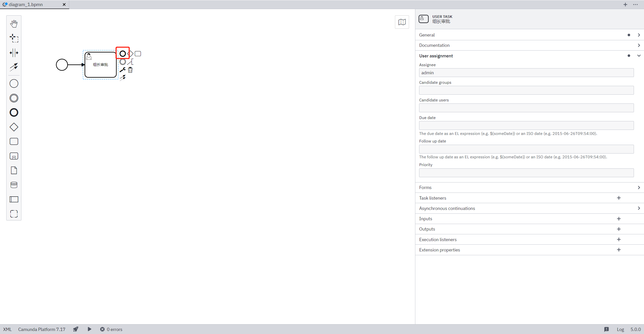Screen dimensions: 644x334
Task: Delete element with trash icon
Action: tap(130, 70)
